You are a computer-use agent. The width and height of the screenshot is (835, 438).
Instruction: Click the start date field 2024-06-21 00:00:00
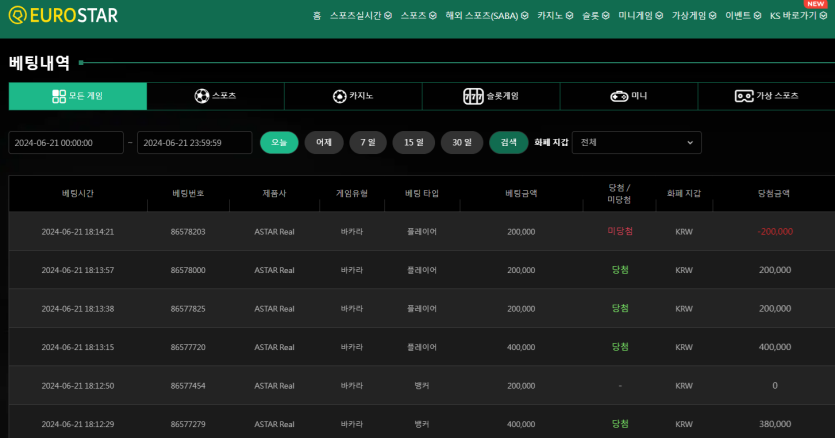pos(66,143)
